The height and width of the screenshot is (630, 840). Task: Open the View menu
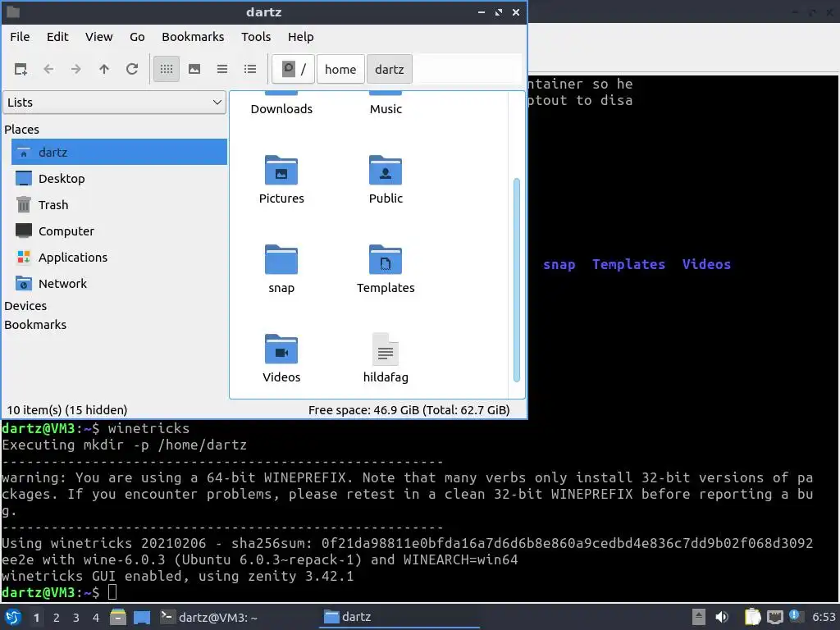click(x=99, y=37)
